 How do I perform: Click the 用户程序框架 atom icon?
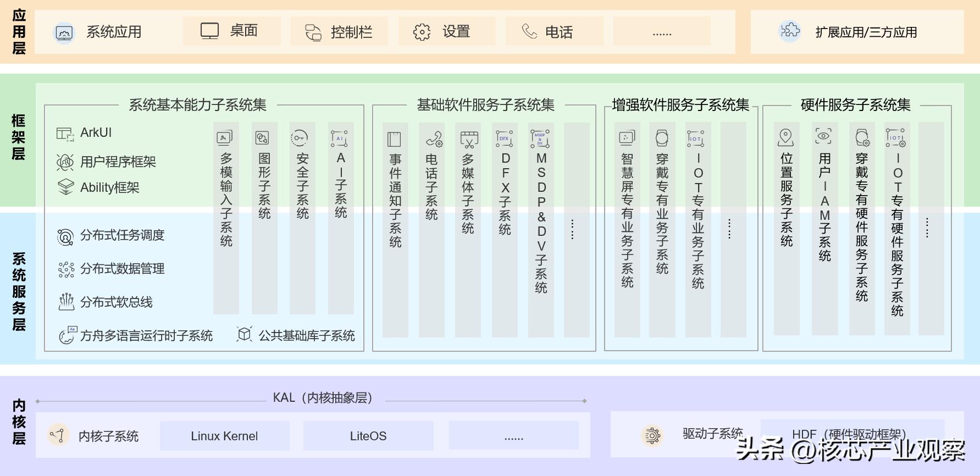click(65, 162)
